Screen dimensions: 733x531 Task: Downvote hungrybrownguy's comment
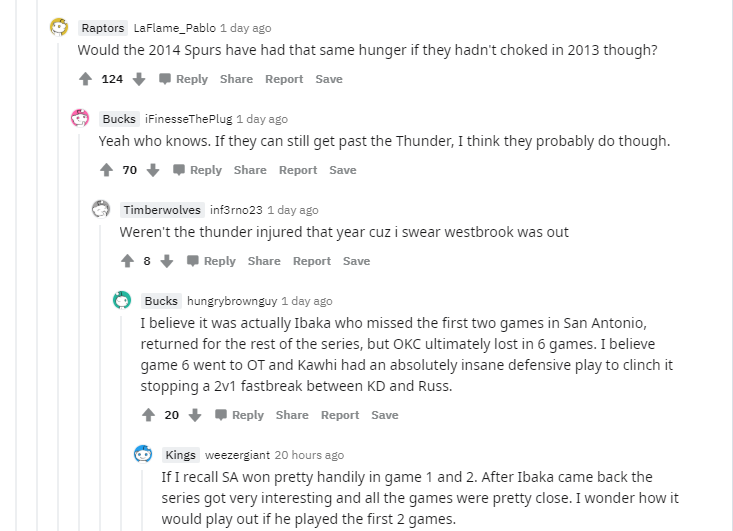(x=195, y=415)
